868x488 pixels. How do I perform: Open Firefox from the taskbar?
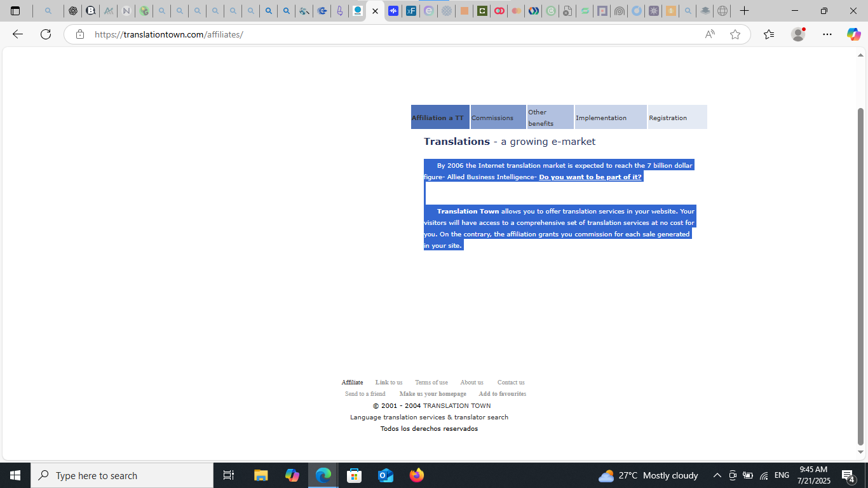pyautogui.click(x=417, y=475)
